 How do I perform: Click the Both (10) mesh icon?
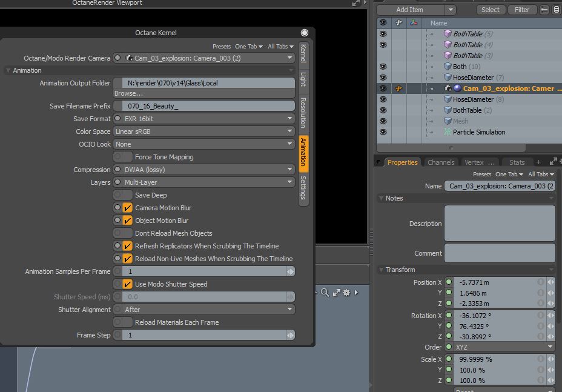point(448,67)
